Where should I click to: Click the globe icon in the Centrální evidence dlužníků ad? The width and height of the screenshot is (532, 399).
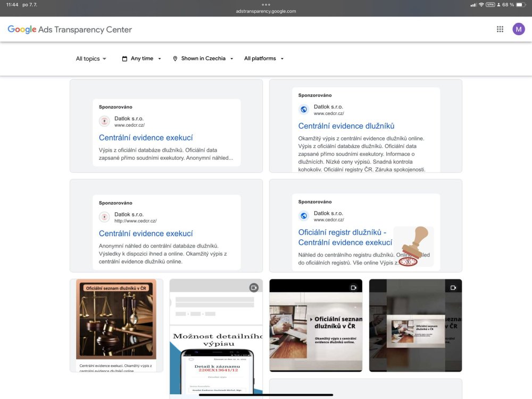tap(304, 110)
